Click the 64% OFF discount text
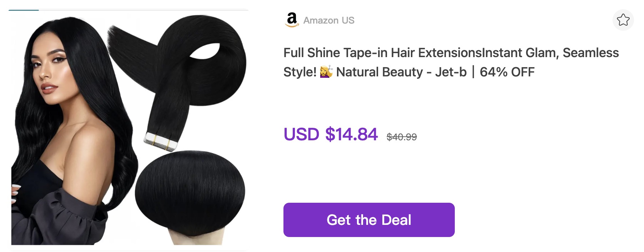The height and width of the screenshot is (252, 644). click(x=507, y=72)
